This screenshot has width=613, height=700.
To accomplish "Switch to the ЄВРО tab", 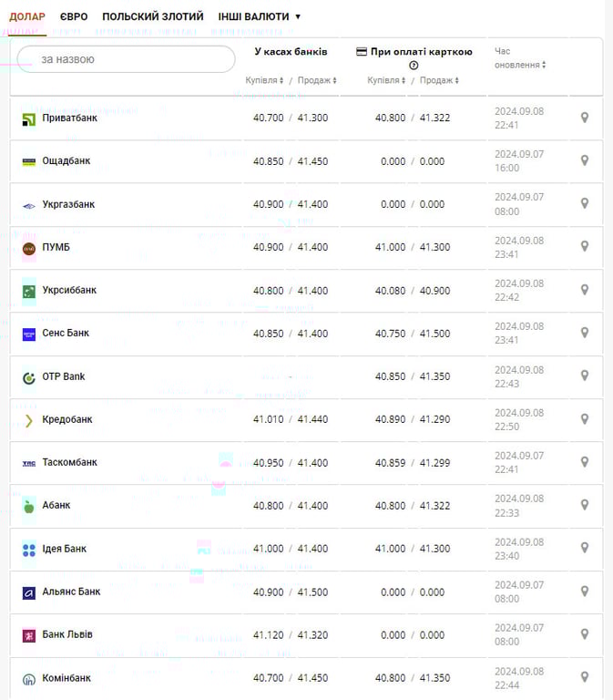I will [x=74, y=16].
